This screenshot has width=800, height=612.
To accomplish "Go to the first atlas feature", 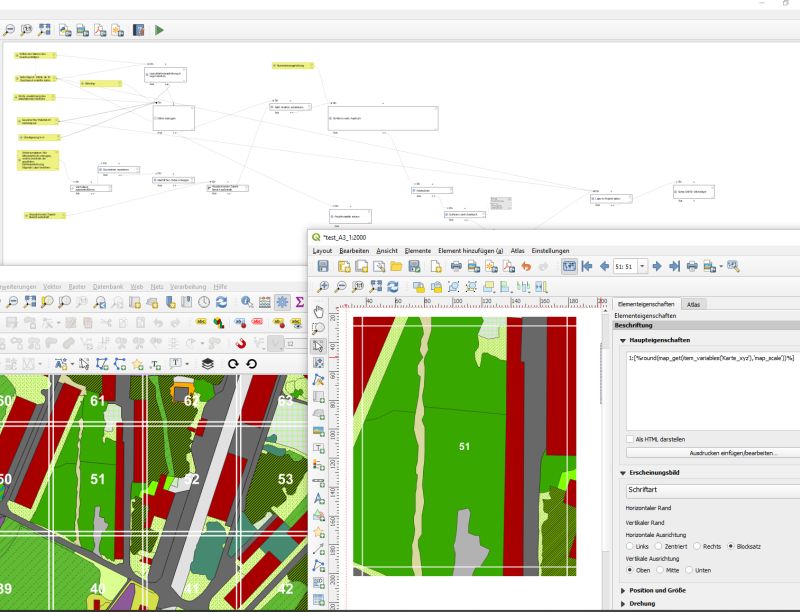I will [x=587, y=265].
